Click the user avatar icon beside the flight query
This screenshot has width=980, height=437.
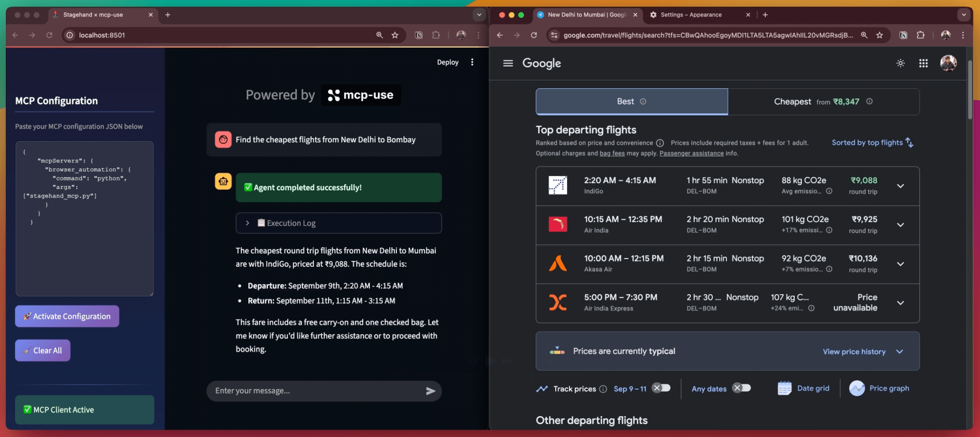click(x=223, y=139)
